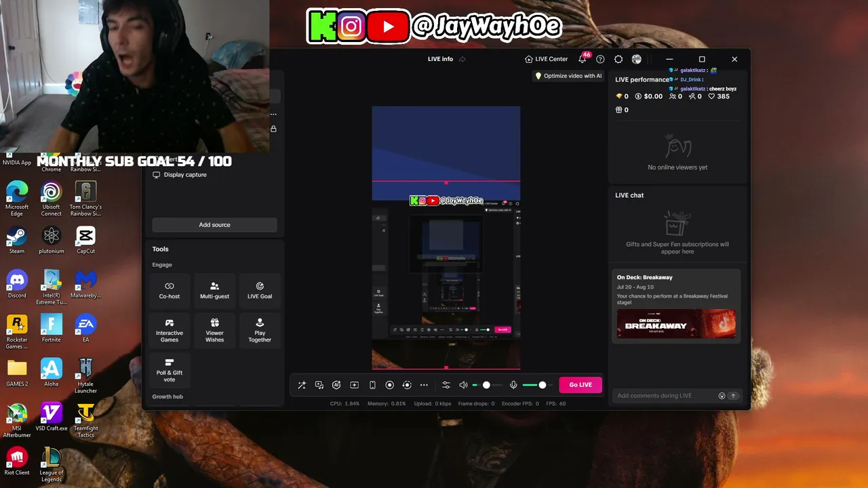868x488 pixels.
Task: Toggle the source lock icon
Action: 273,129
